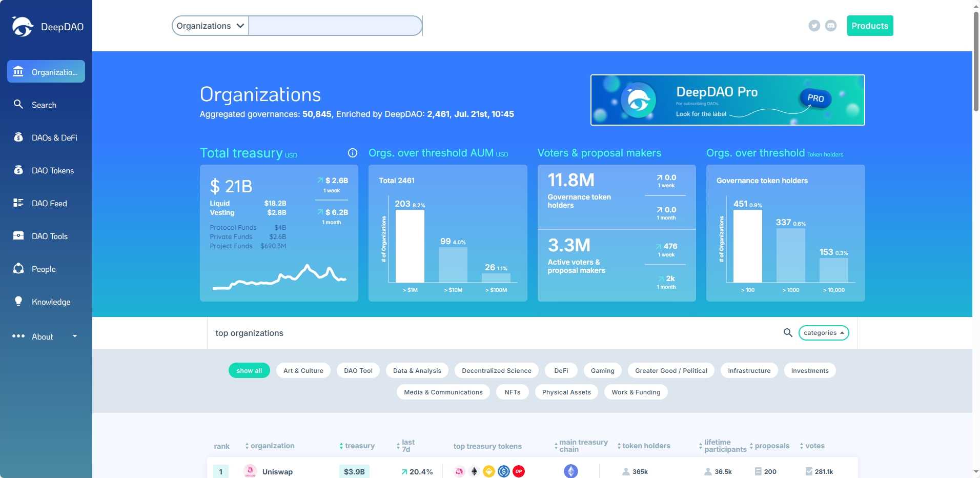This screenshot has width=980, height=478.
Task: Open the People section
Action: (44, 269)
